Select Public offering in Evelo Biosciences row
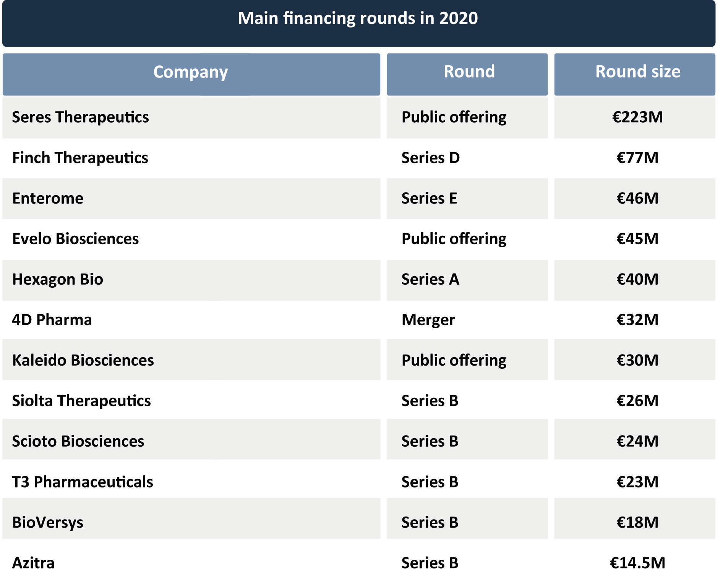 tap(454, 239)
